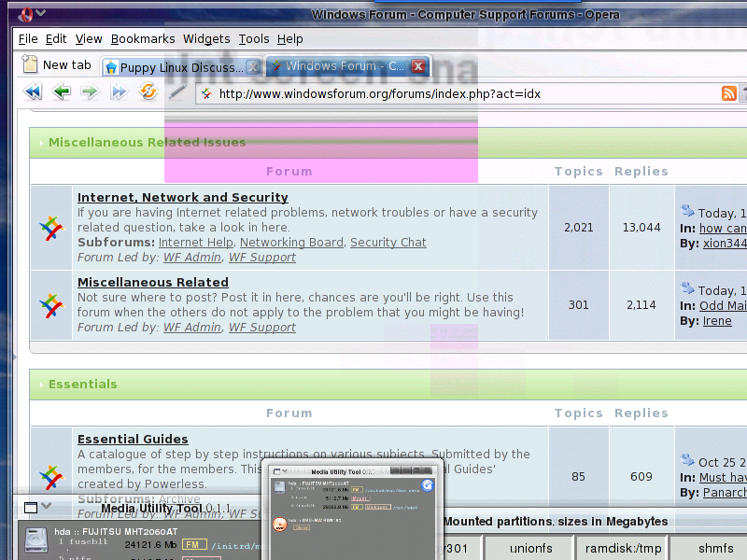Open WF Admin in Internet forum row
Viewport: 747px width, 560px height.
[x=192, y=258]
